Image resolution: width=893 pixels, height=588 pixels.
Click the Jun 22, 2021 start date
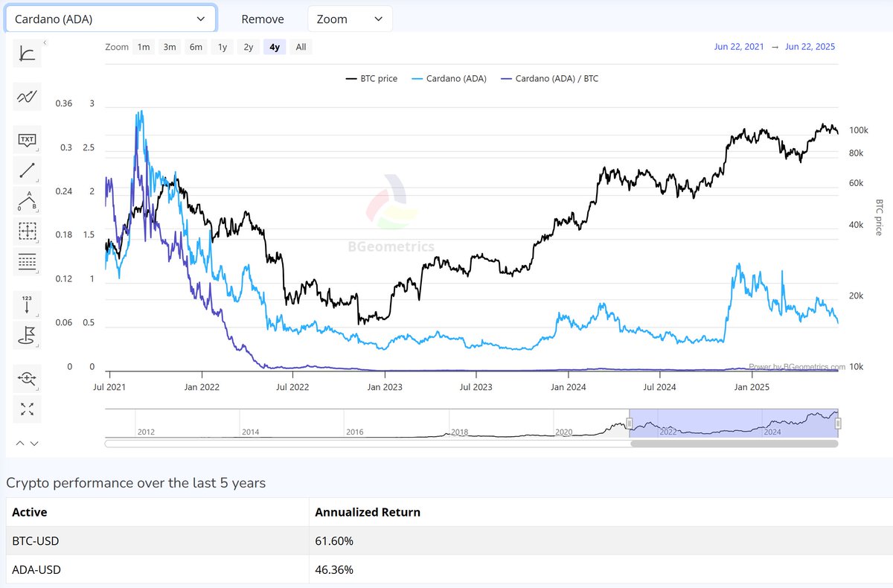click(739, 47)
